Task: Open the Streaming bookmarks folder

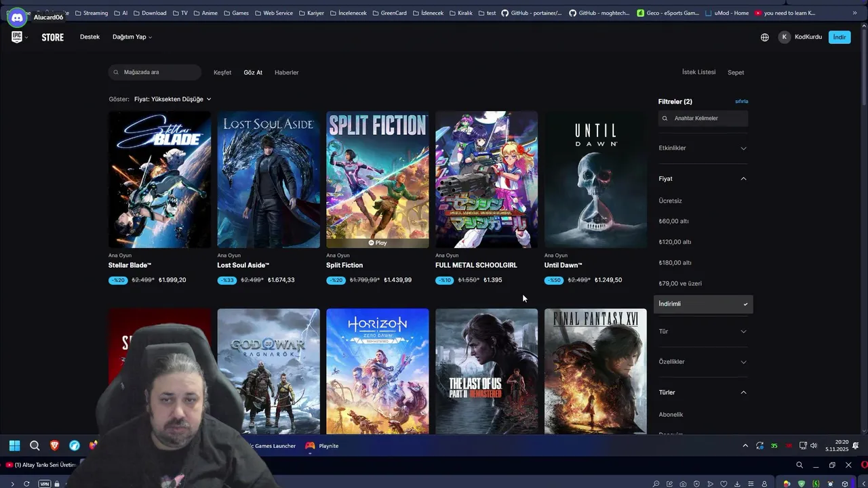Action: coord(92,13)
